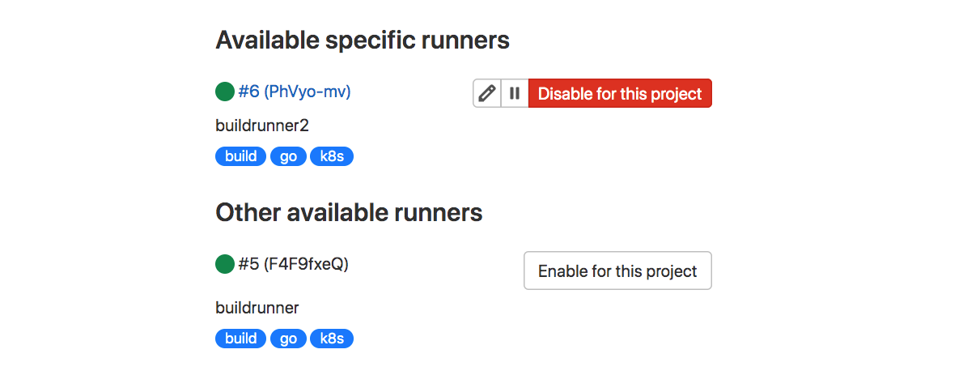Click the k8s tag of runner #5

(x=333, y=339)
